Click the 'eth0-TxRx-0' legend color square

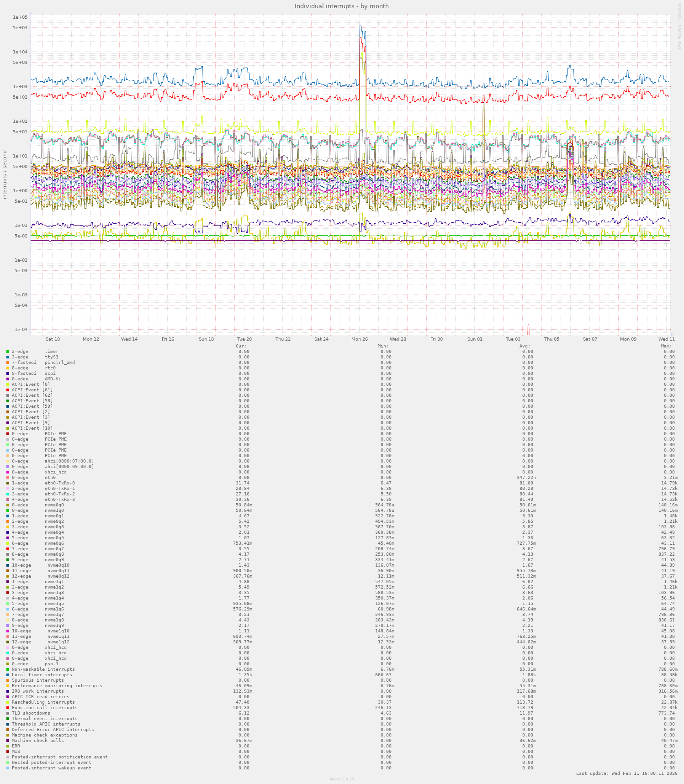8,483
